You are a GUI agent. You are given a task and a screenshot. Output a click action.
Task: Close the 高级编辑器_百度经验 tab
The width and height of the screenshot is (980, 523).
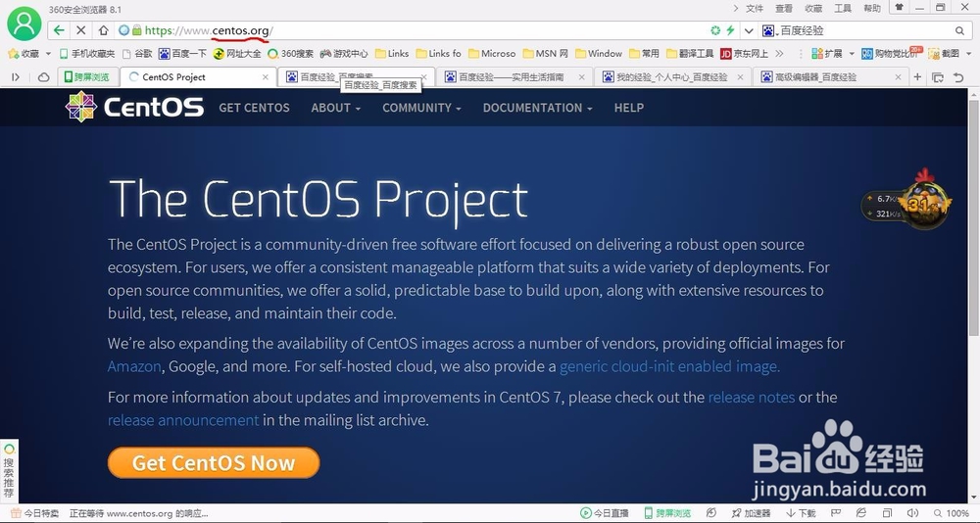tap(898, 77)
